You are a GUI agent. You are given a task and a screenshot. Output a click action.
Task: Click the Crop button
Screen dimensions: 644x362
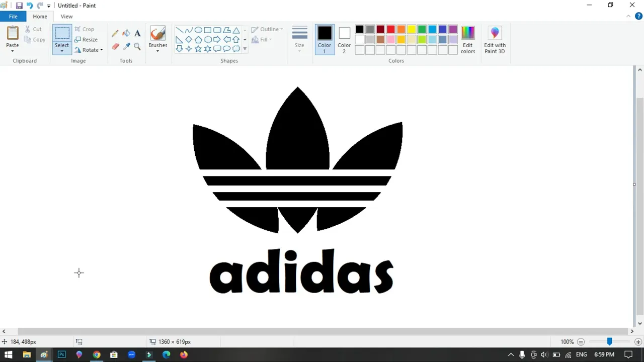85,29
